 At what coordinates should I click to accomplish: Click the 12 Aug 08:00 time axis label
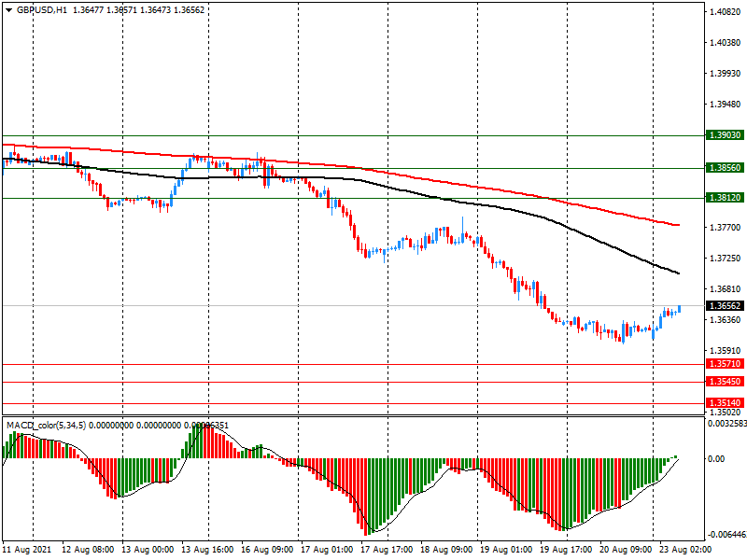88,550
